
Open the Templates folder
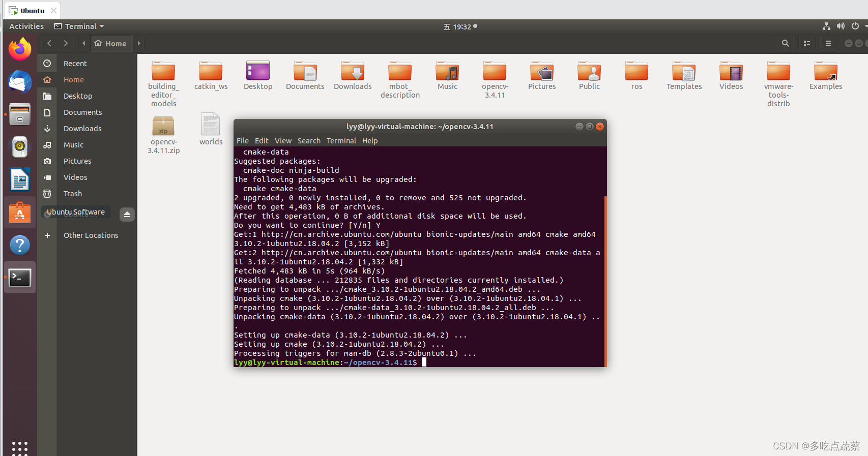[684, 76]
